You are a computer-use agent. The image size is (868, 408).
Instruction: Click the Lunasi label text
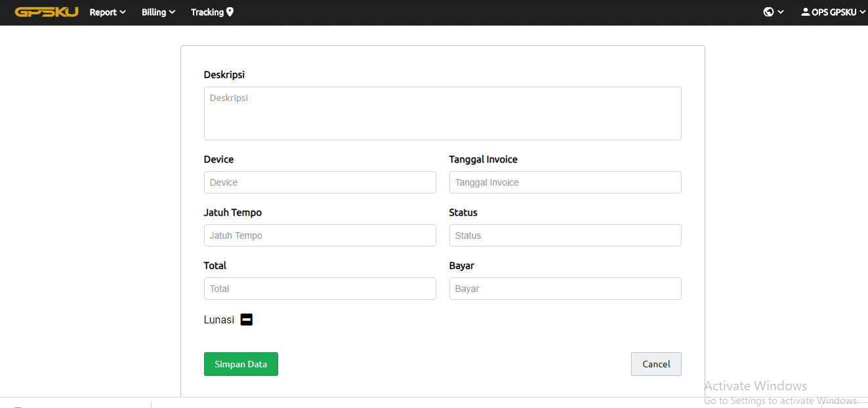click(x=219, y=319)
